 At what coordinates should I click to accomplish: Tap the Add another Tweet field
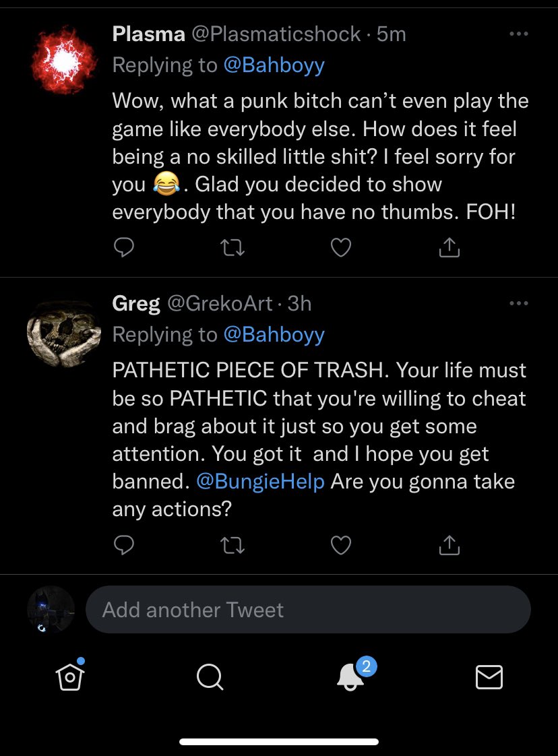[308, 609]
